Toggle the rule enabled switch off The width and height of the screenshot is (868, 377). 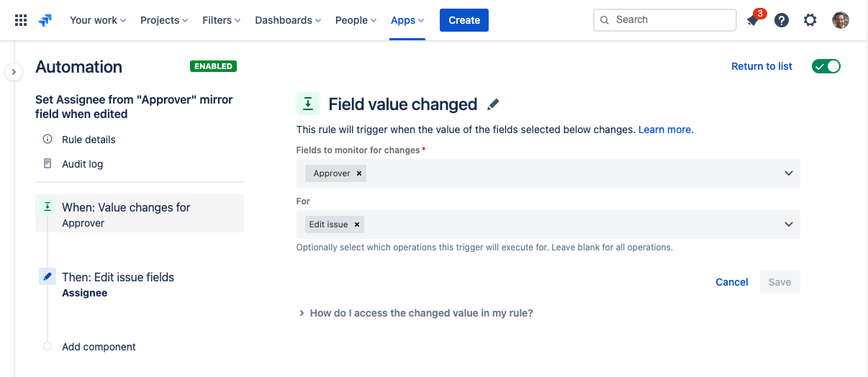[x=826, y=66]
